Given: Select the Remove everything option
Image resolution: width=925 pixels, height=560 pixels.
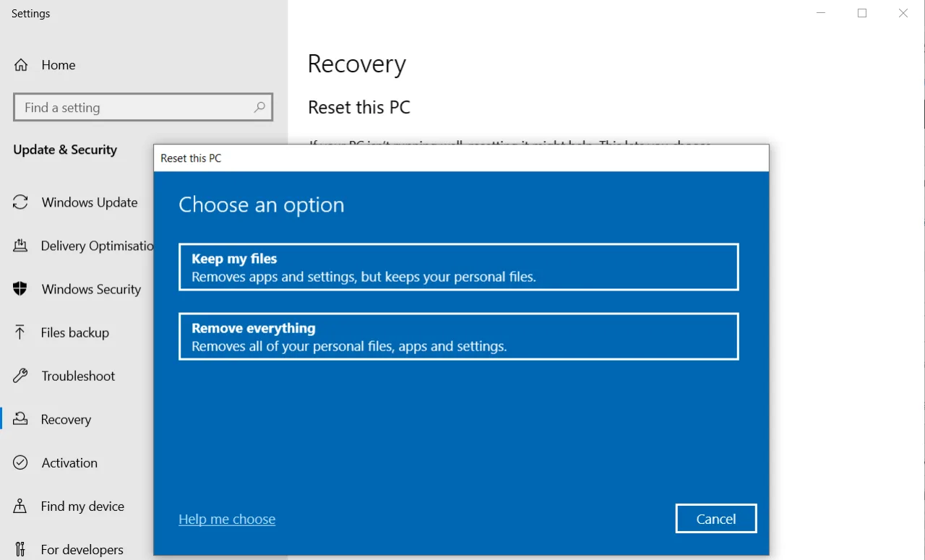Looking at the screenshot, I should pyautogui.click(x=458, y=336).
